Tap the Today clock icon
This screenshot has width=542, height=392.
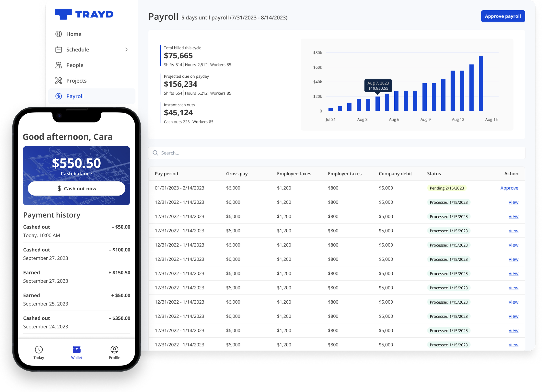pos(39,350)
